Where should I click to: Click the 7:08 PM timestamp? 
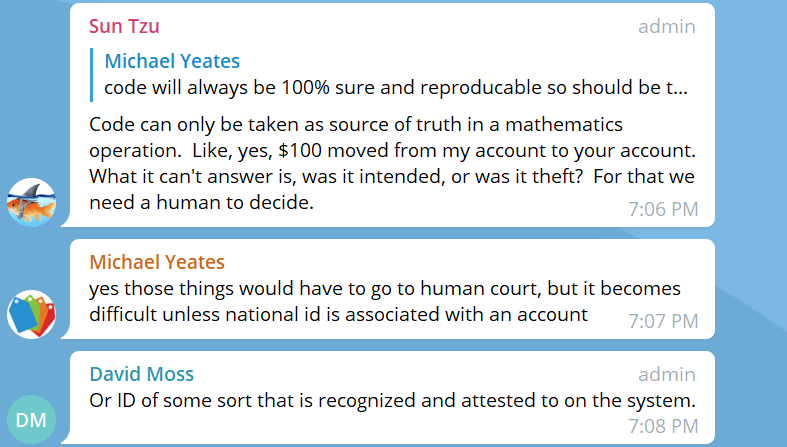coord(663,426)
